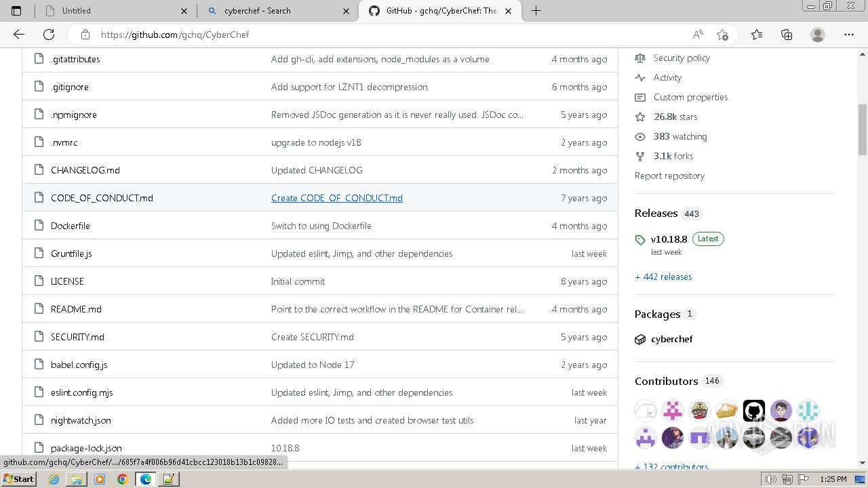The image size is (868, 488).
Task: Show the + 442 releases link
Action: click(663, 277)
